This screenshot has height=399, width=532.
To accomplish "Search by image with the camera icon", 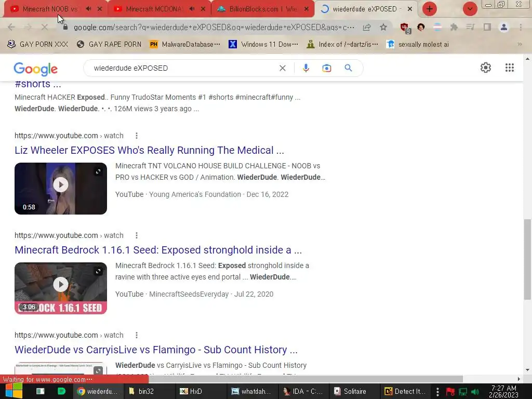I will point(327,68).
